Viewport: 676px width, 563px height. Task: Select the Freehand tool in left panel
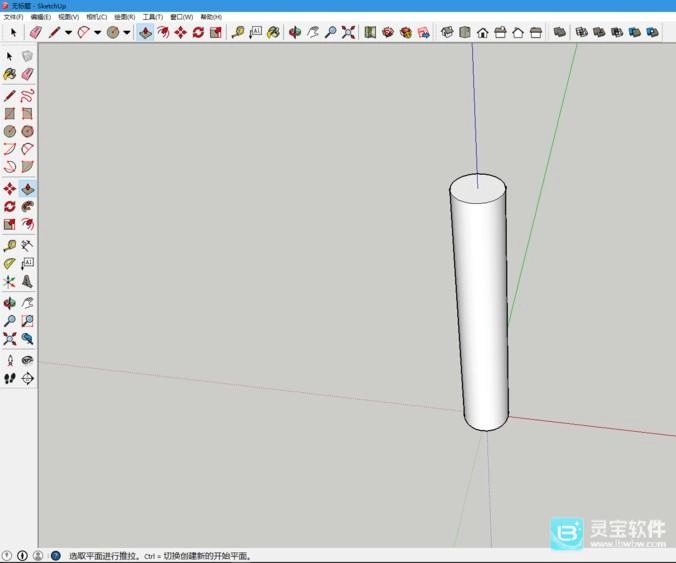coord(27,96)
